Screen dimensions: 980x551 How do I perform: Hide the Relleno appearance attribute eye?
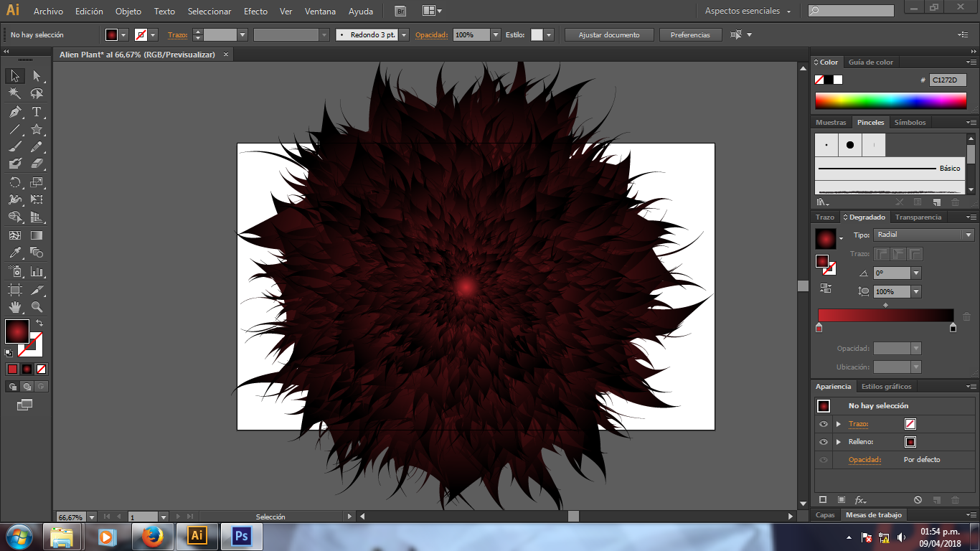coord(824,442)
